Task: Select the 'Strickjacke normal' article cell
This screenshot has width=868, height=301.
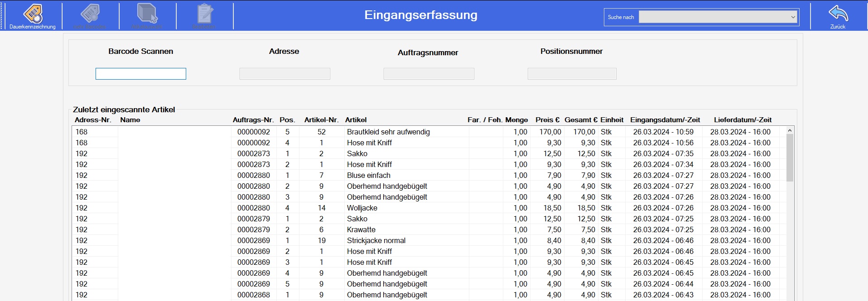Action: click(x=376, y=240)
